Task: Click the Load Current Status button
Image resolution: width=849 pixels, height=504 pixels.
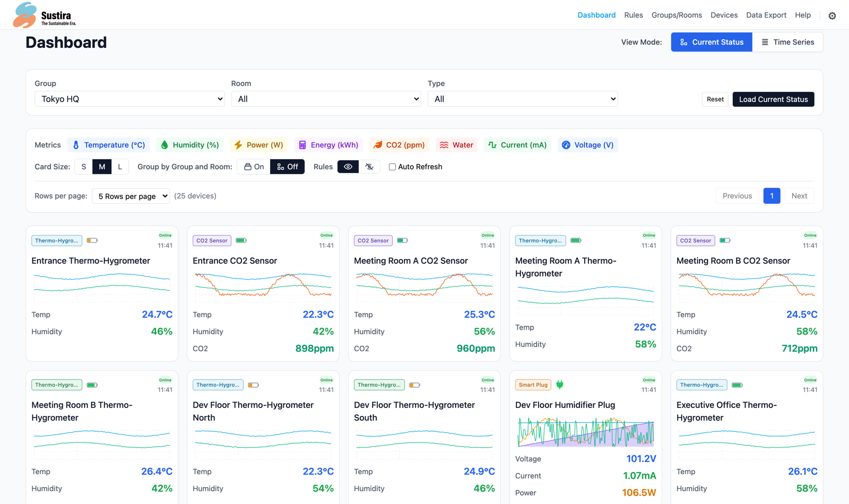Action: pos(773,99)
